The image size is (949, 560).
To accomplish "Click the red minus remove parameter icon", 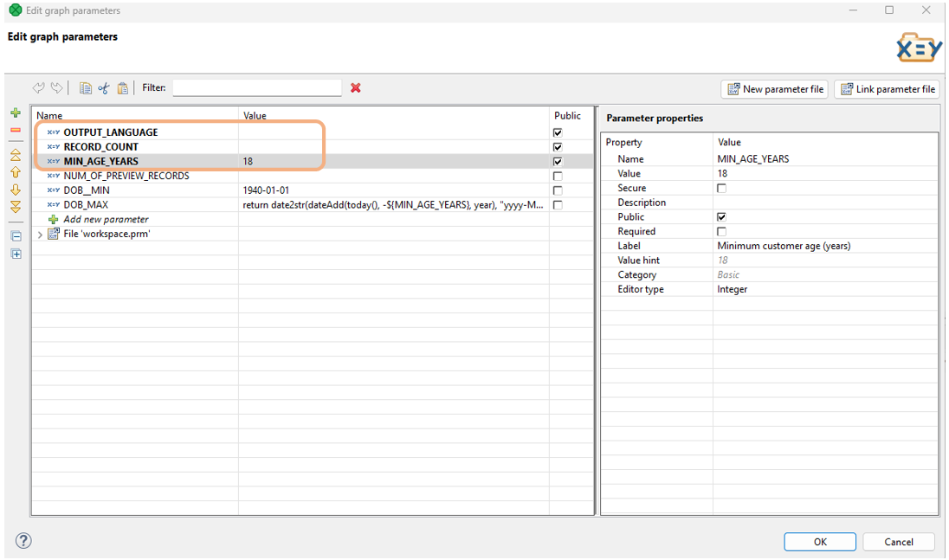I will (x=15, y=130).
